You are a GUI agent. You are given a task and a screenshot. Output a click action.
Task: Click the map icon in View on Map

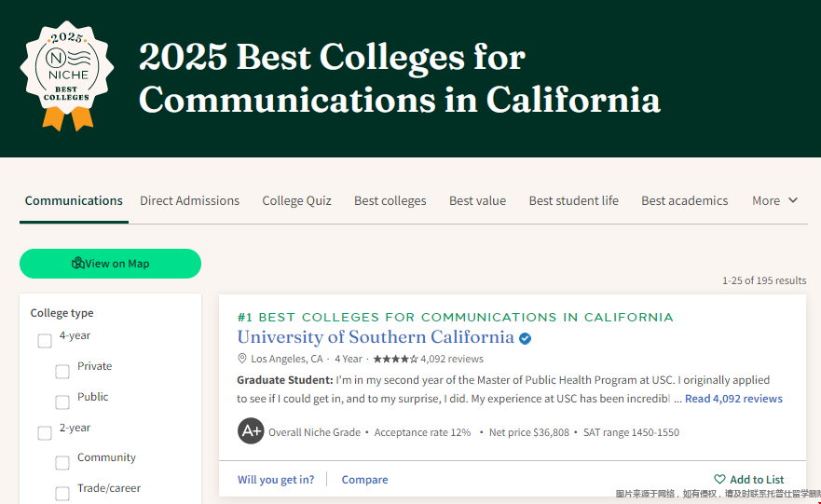pos(78,263)
